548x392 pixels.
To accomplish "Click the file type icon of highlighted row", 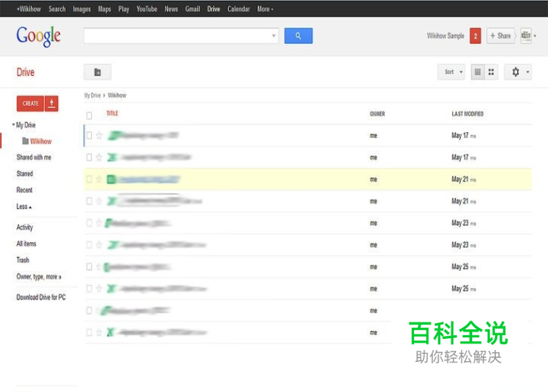I will click(111, 179).
